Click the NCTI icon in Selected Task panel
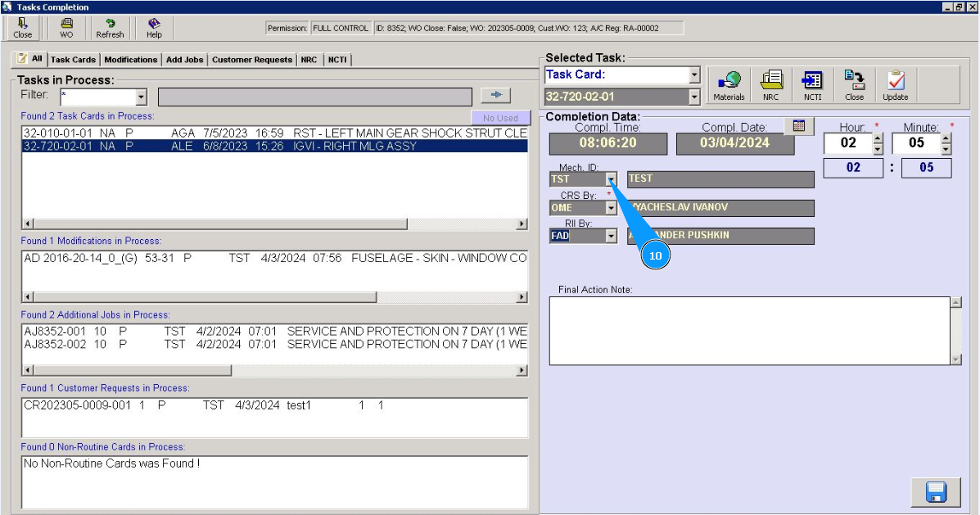The image size is (980, 515). (812, 85)
